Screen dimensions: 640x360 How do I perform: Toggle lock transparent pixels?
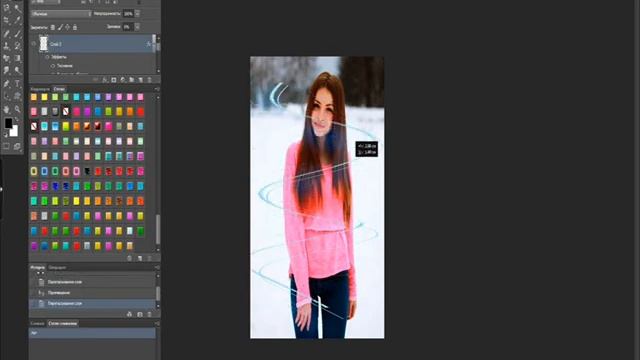[53, 27]
